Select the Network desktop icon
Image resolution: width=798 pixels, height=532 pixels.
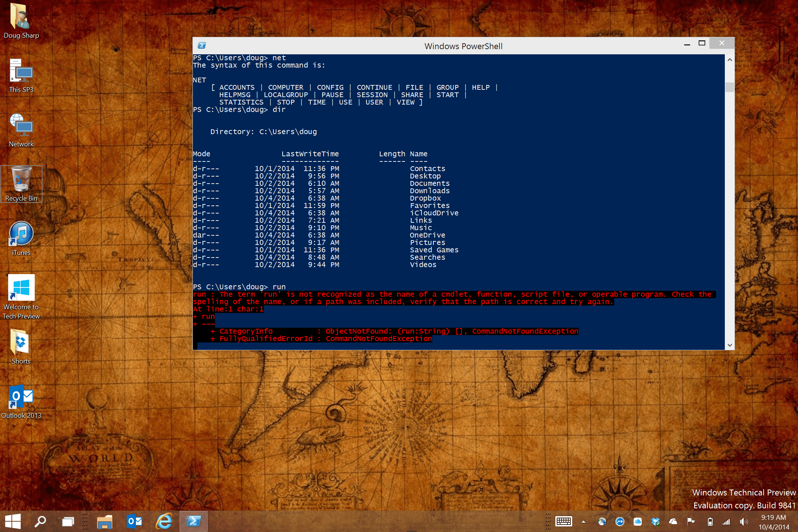[x=21, y=130]
